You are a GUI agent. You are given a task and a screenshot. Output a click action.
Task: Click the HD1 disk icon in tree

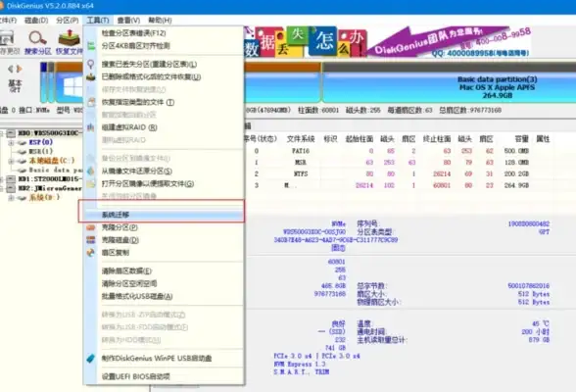pos(11,179)
